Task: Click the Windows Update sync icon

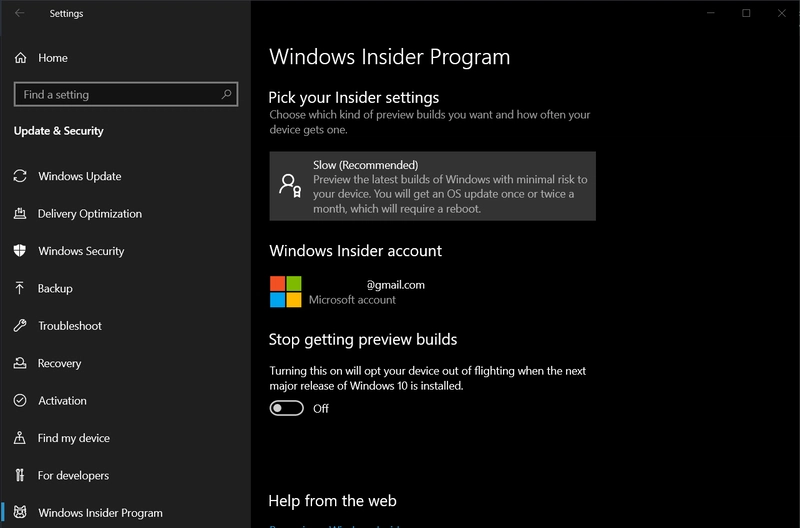Action: point(20,176)
